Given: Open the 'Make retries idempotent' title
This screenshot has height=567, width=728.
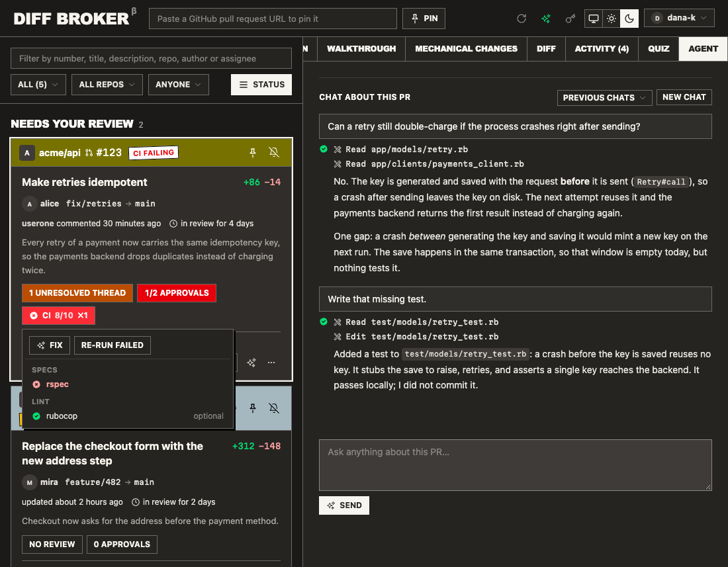Looking at the screenshot, I should tap(85, 182).
